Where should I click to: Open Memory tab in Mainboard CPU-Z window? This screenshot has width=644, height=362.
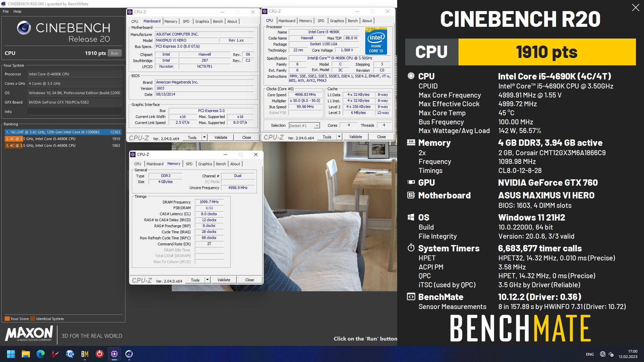click(171, 21)
